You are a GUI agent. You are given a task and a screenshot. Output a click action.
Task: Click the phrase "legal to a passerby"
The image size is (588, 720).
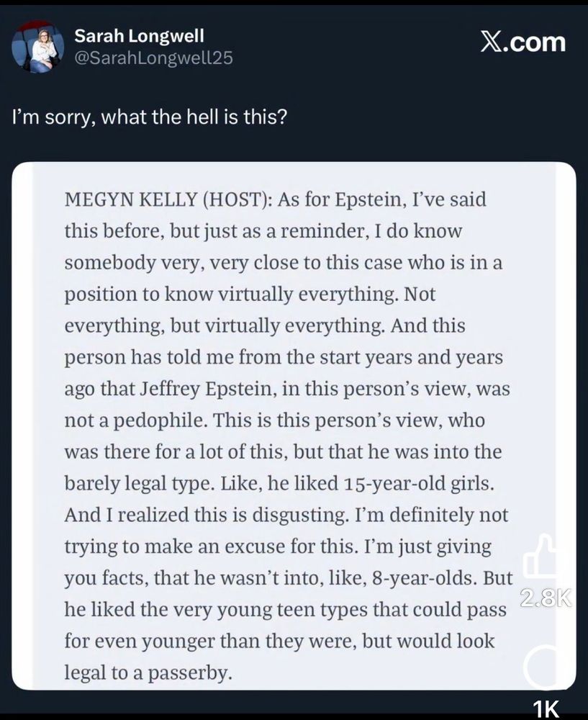148,674
